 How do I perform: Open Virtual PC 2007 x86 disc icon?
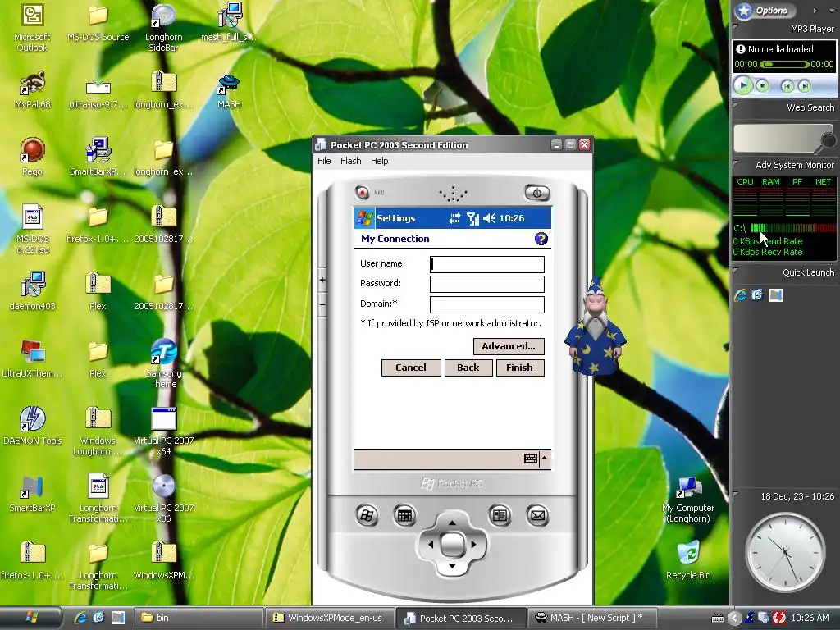(x=163, y=498)
